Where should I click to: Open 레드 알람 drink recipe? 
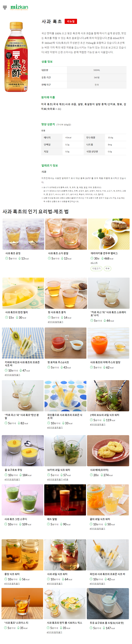(65, 500)
